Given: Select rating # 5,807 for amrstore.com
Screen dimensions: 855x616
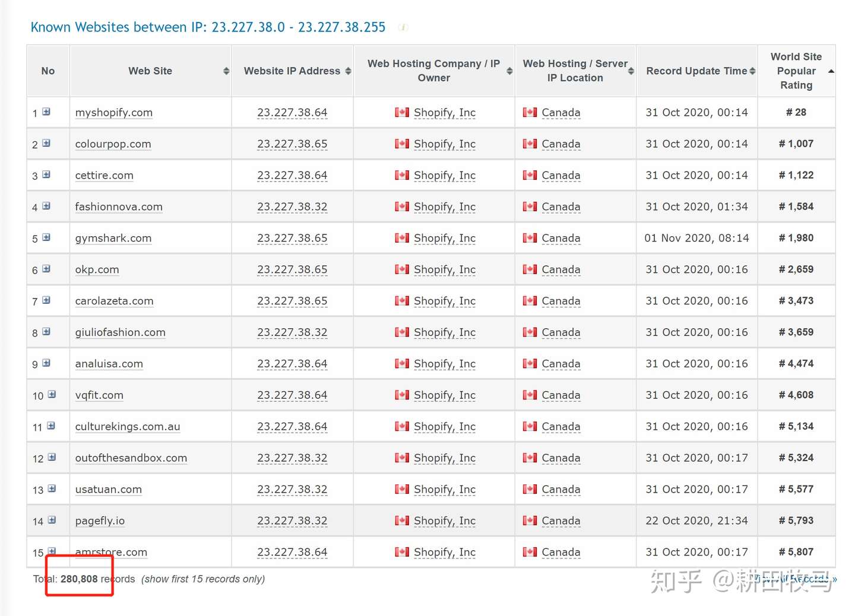Looking at the screenshot, I should (796, 552).
